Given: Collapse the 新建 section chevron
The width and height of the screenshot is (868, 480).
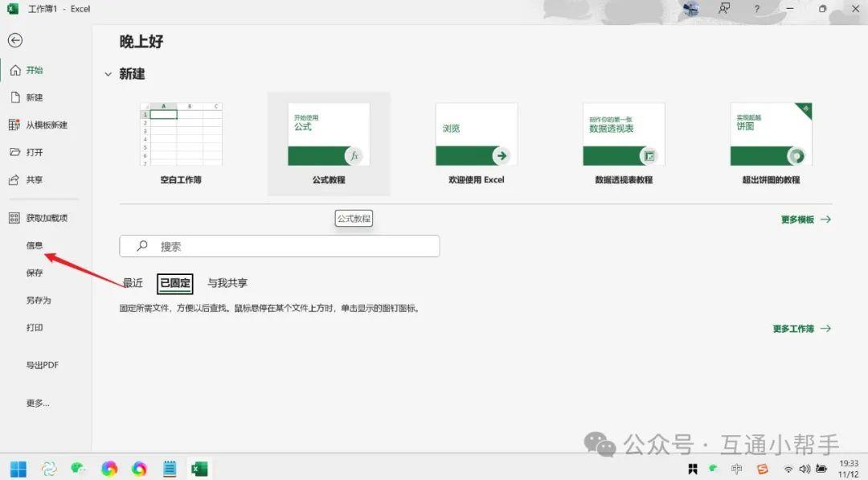Looking at the screenshot, I should click(108, 74).
